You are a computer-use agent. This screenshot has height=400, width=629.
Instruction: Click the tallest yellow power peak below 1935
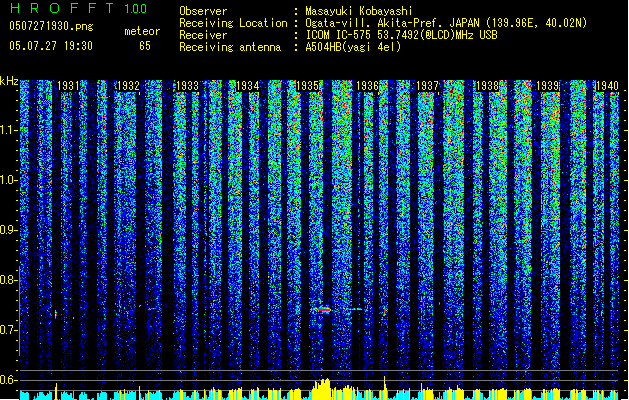click(x=322, y=388)
